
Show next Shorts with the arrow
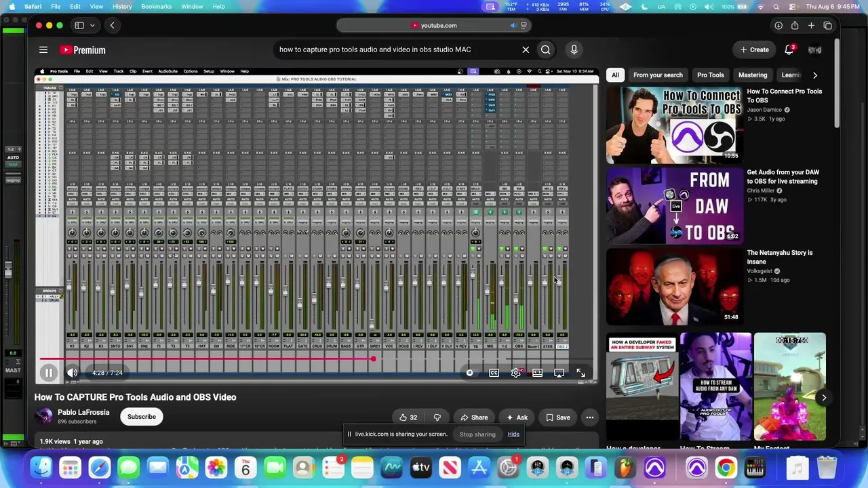tap(824, 398)
